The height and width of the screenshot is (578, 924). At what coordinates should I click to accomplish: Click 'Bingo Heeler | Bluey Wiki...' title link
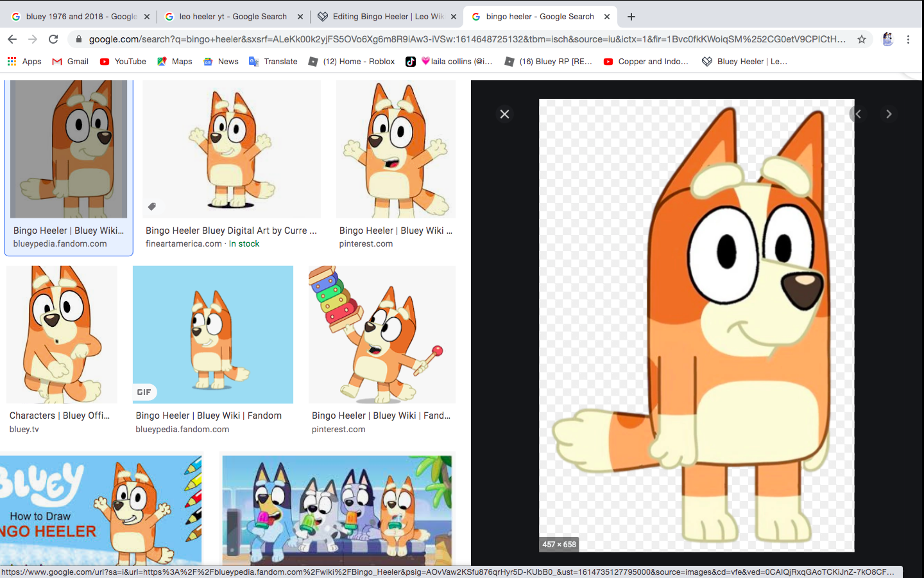pos(69,231)
